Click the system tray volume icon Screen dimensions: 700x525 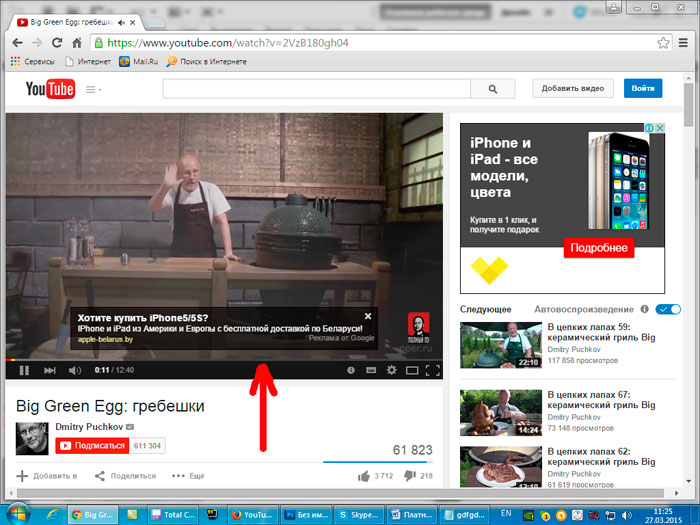point(628,515)
